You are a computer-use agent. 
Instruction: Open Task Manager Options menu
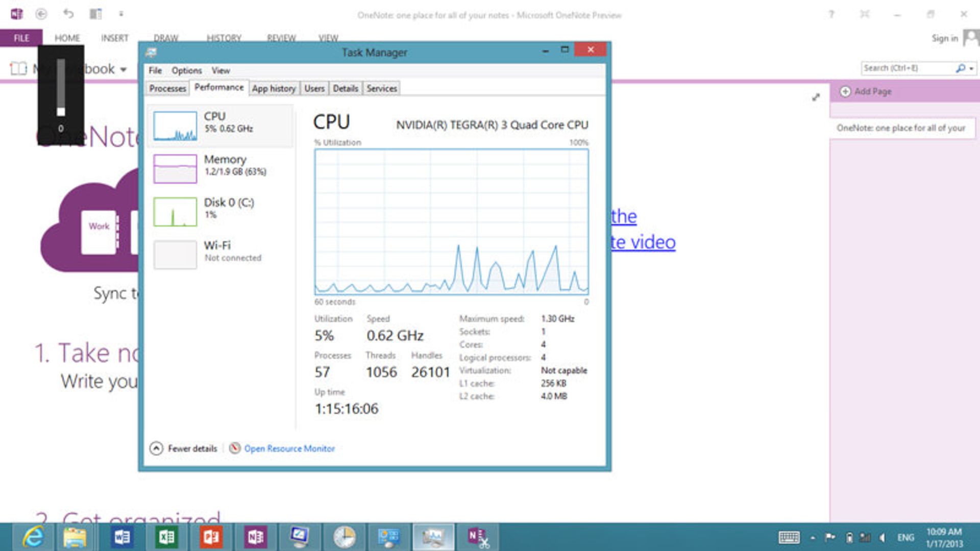click(x=187, y=70)
